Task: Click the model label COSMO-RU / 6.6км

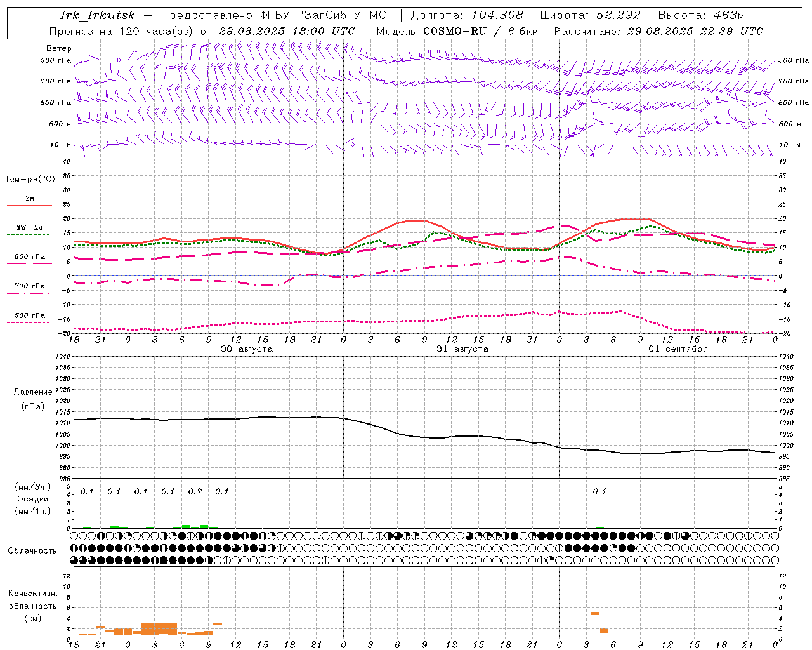Action: click(x=480, y=31)
